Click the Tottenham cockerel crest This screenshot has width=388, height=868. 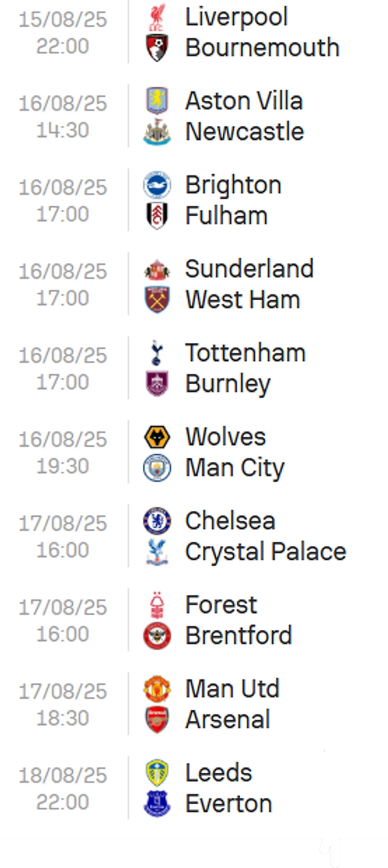(157, 353)
